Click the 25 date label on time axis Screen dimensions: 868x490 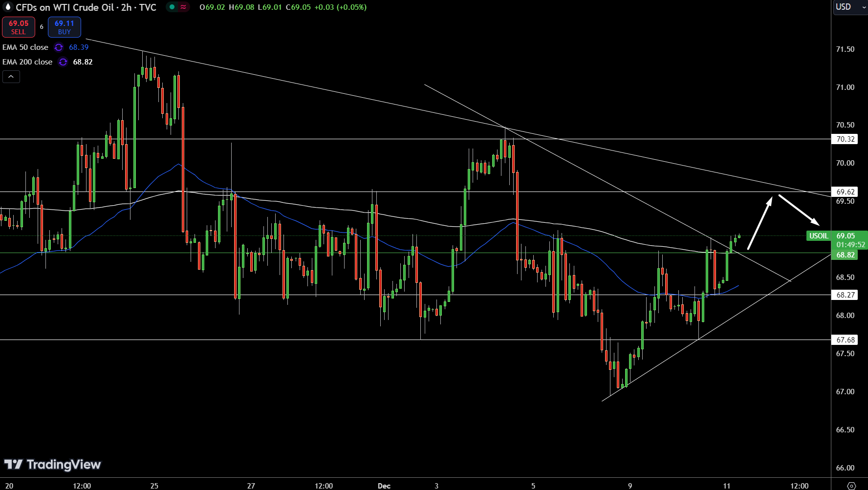[x=154, y=486]
